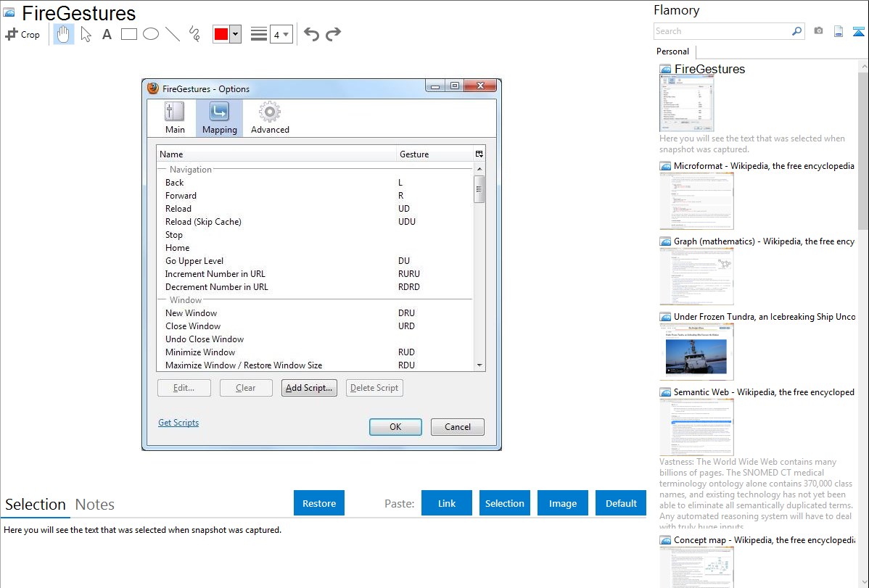Click the icon beside Microformat snapshot title
The width and height of the screenshot is (869, 588).
[665, 166]
